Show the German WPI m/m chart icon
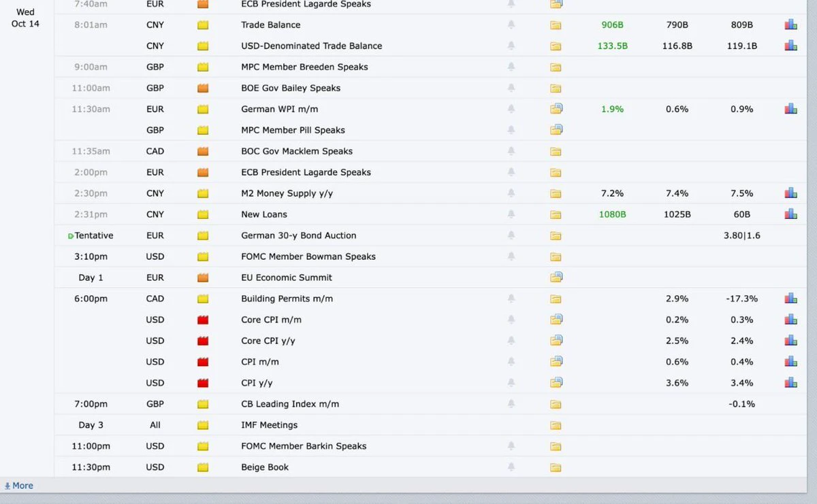Viewport: 817px width, 504px height. pos(790,109)
